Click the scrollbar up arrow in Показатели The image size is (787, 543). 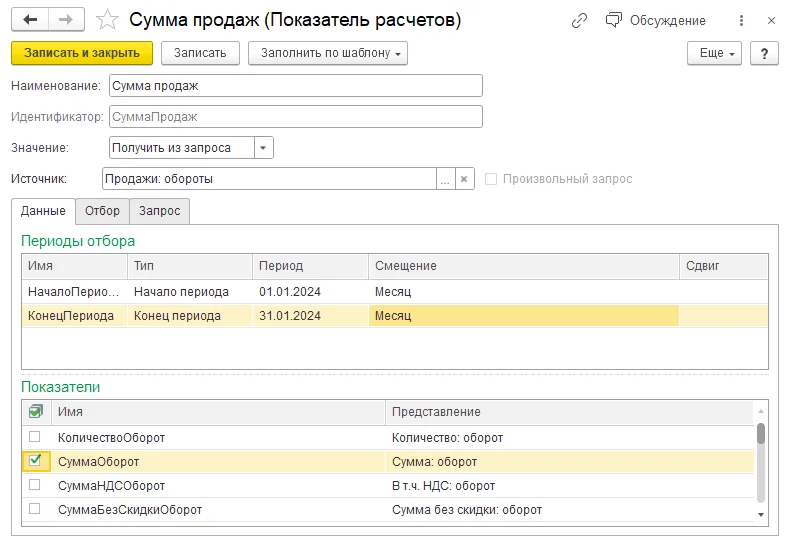pyautogui.click(x=761, y=412)
